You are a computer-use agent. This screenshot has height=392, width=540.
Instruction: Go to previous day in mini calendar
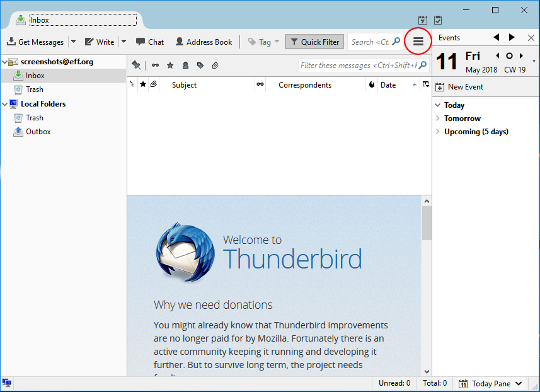pos(498,55)
